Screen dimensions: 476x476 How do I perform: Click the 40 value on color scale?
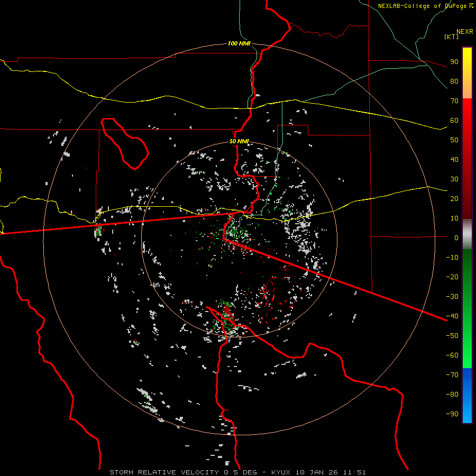pyautogui.click(x=454, y=159)
